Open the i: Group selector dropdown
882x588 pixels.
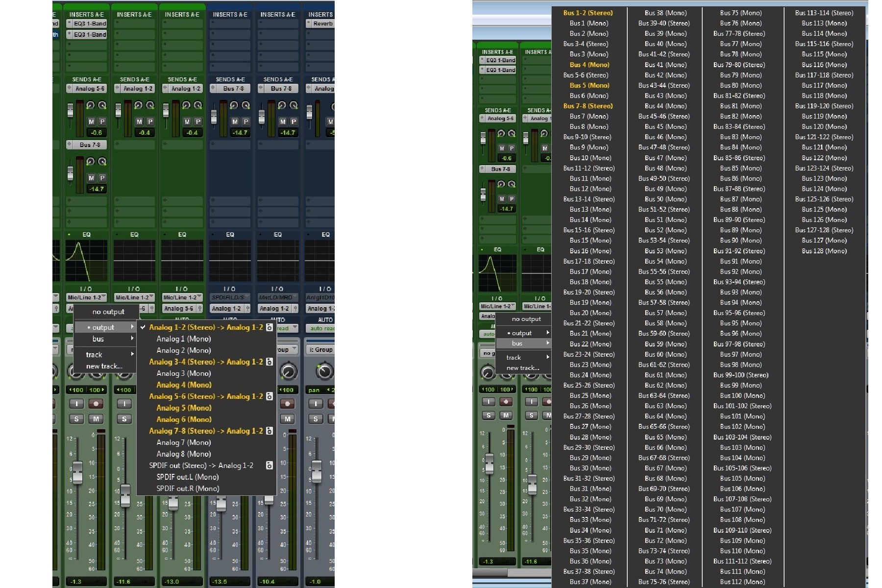point(319,349)
